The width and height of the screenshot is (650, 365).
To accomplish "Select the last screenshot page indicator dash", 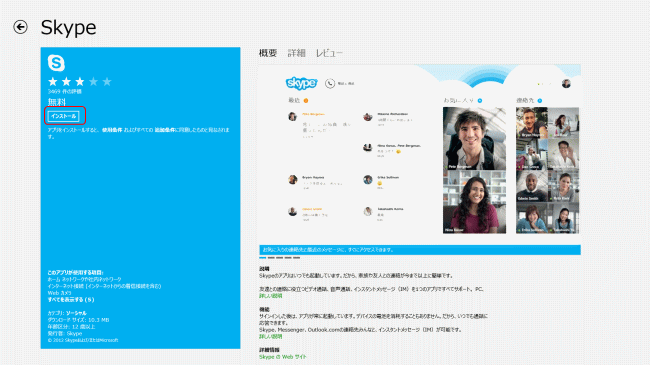I will [x=296, y=258].
